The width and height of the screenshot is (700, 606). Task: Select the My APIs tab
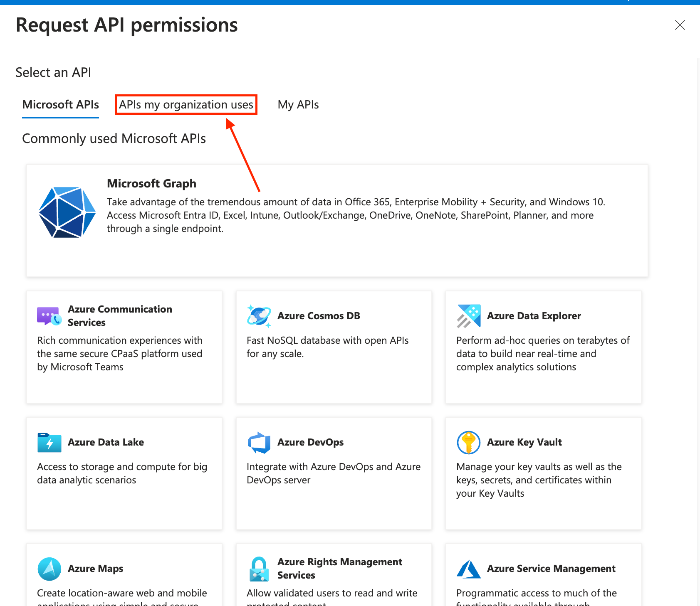click(x=298, y=105)
